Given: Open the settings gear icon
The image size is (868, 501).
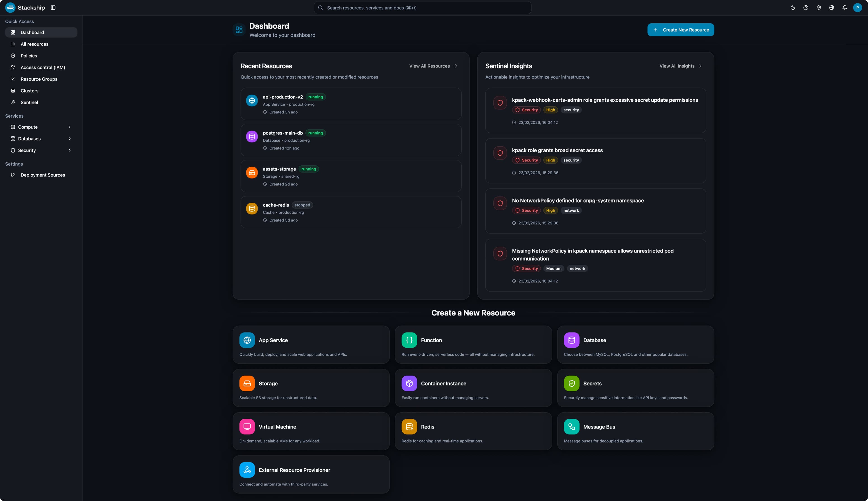Looking at the screenshot, I should click(818, 7).
